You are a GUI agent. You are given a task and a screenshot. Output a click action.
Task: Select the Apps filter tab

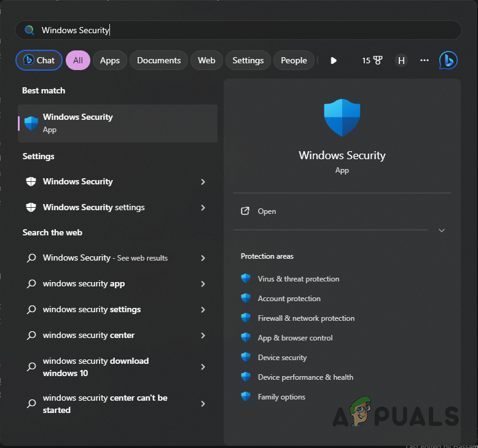(110, 60)
